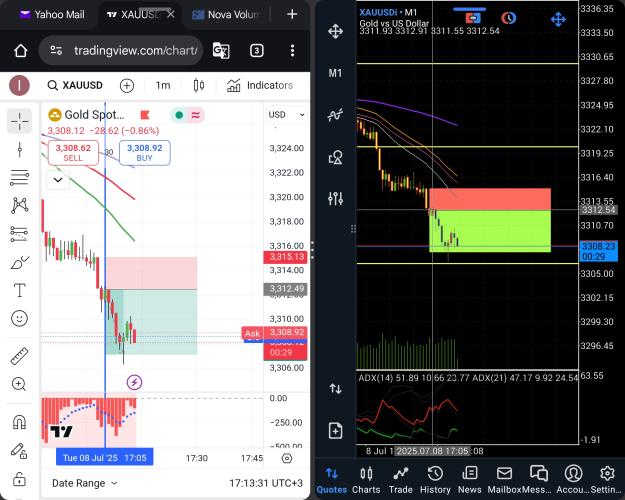Open the MT5 Mailbox tab
Image resolution: width=625 pixels, height=500 pixels.
[x=504, y=480]
